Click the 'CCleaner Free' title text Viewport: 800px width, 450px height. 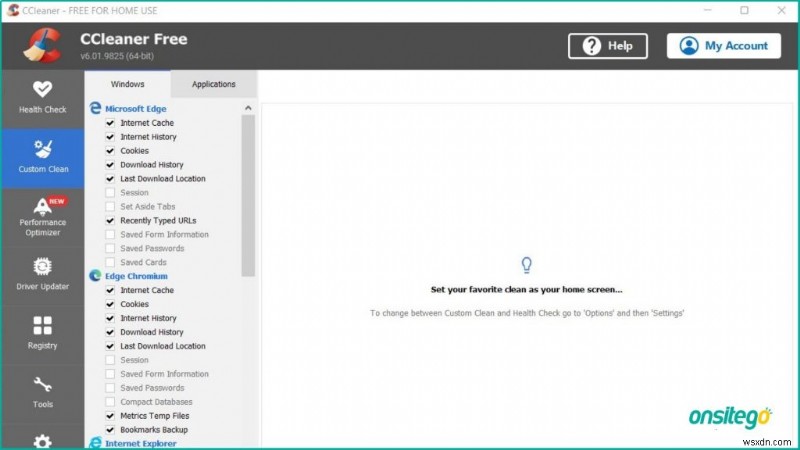134,39
